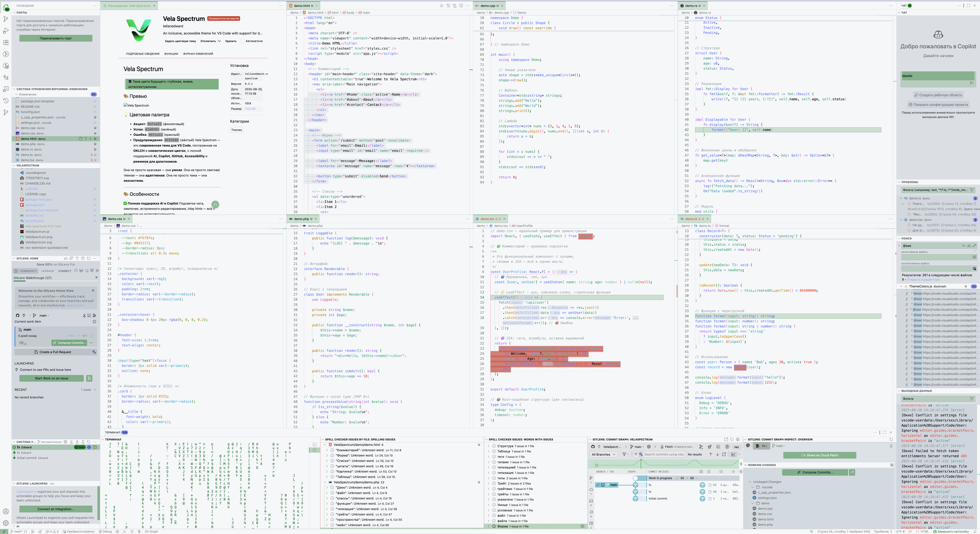This screenshot has height=534, width=980.
Task: Click the GitHub icon in GitLens Home
Action: [18, 315]
